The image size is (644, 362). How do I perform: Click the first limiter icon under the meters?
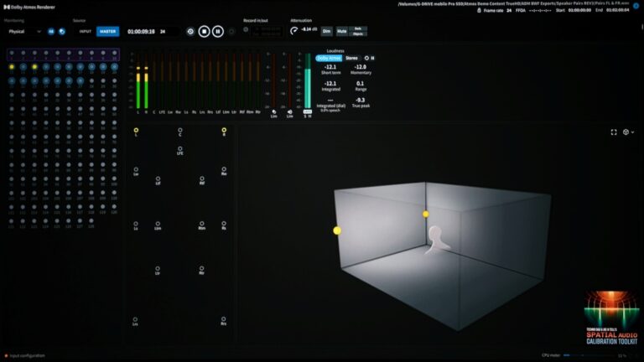pos(274,112)
